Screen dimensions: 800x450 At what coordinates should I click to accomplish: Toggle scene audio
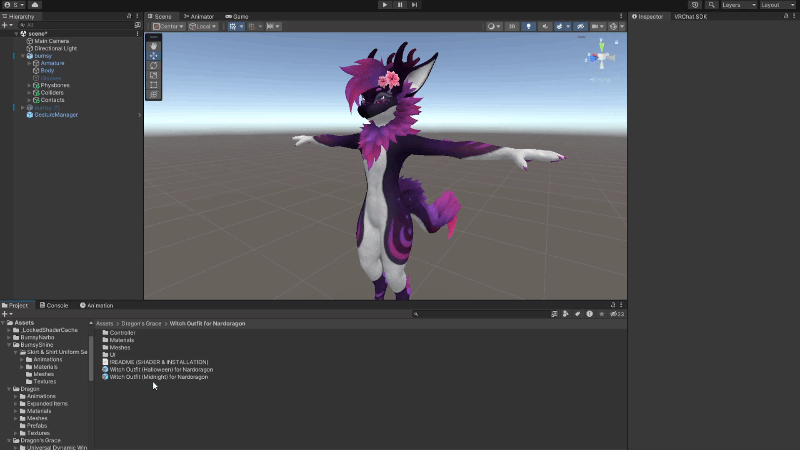(544, 27)
